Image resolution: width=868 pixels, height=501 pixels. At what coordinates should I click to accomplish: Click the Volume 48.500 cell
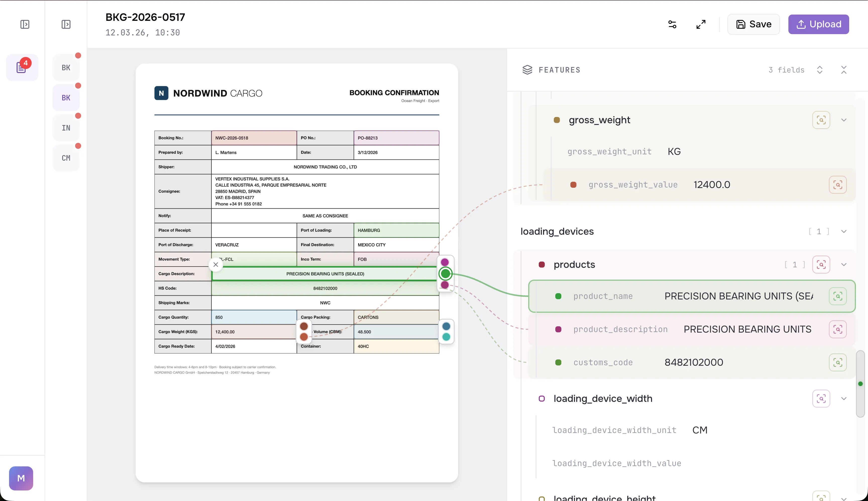coord(396,332)
